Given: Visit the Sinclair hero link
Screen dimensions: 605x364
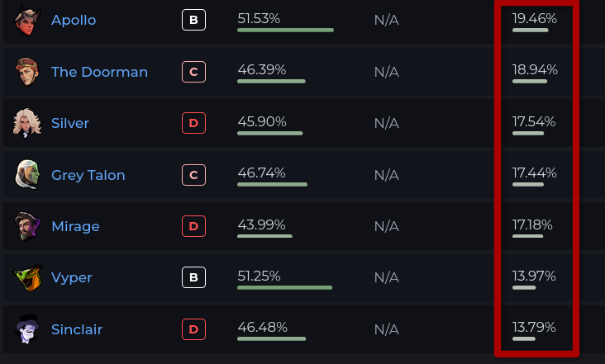Looking at the screenshot, I should point(77,329).
